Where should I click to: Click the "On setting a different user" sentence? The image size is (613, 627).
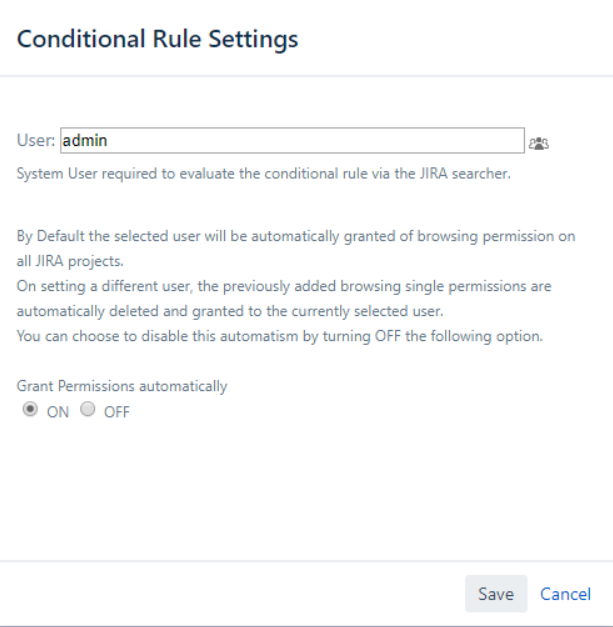click(284, 286)
